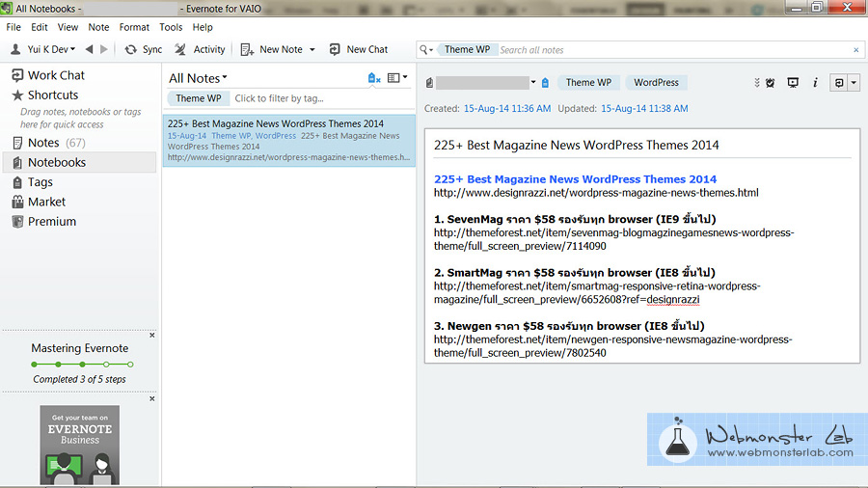
Task: Click the Evernote elephant icon in title bar
Action: tap(6, 8)
